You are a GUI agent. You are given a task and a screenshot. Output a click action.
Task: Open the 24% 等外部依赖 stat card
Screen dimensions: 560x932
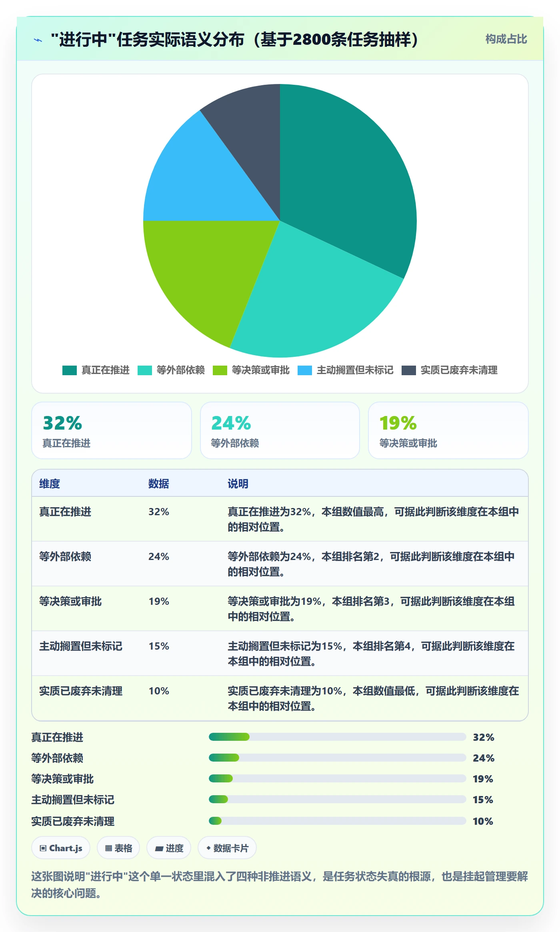point(280,430)
